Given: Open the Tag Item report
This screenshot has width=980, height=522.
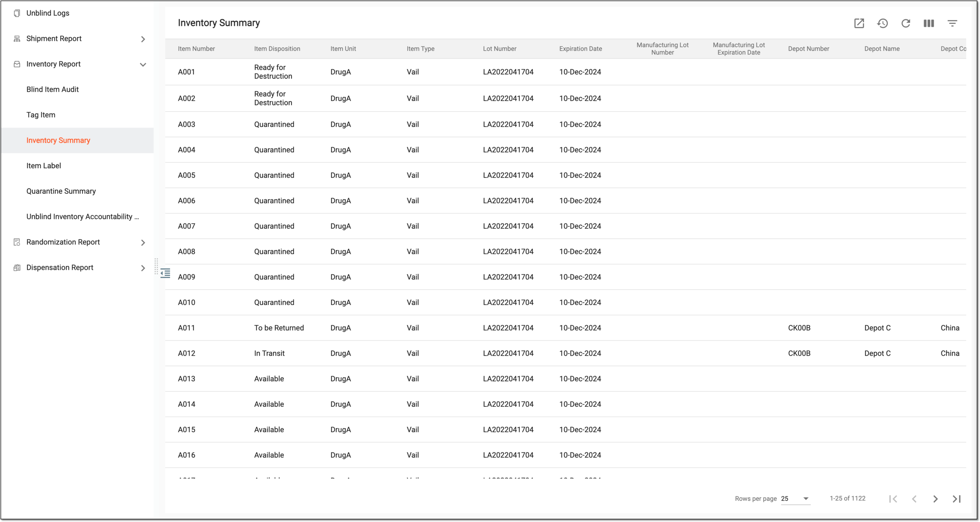Looking at the screenshot, I should click(41, 115).
